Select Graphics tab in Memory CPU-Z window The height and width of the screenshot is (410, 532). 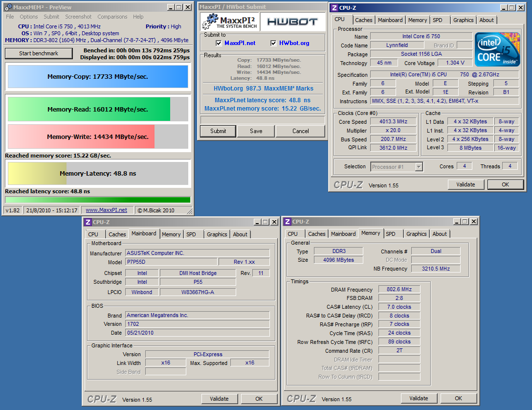[x=417, y=234]
